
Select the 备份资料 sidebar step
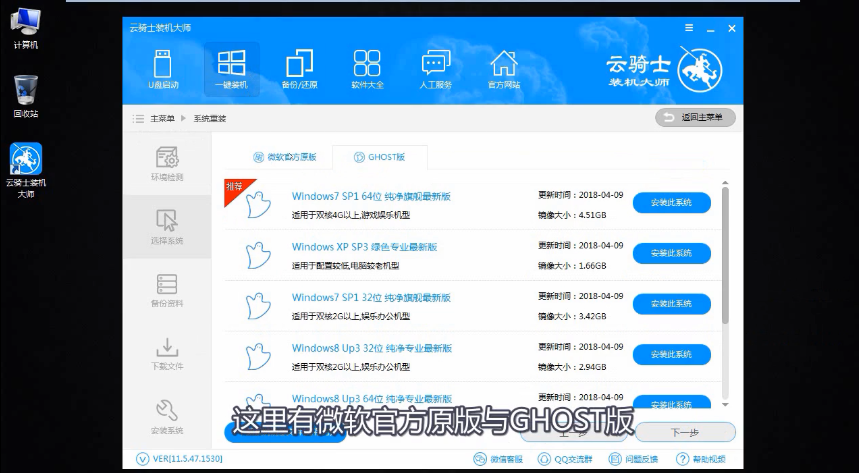167,290
